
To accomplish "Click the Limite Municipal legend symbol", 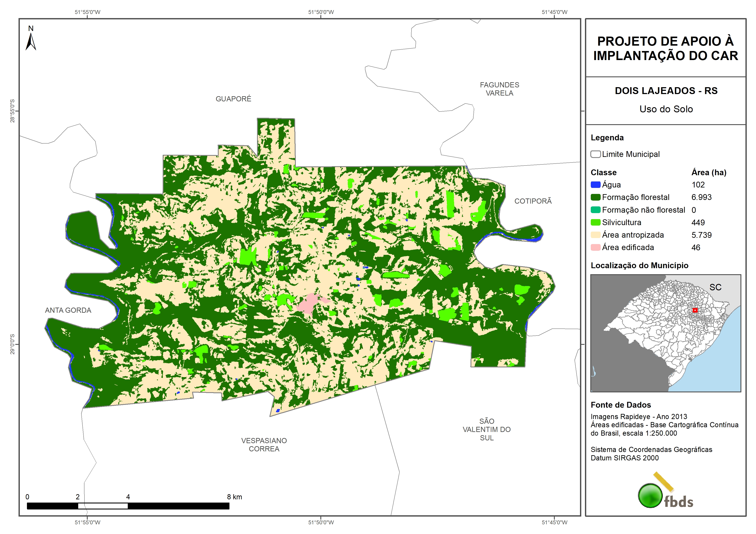I will click(595, 154).
